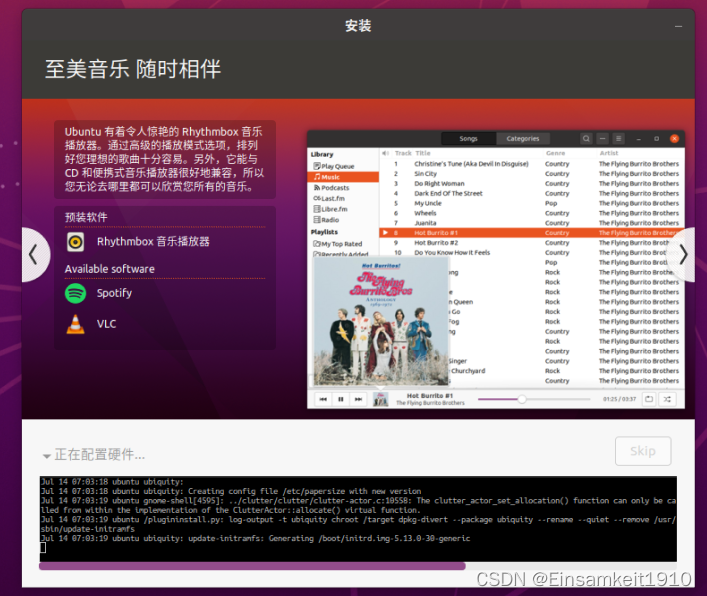The image size is (707, 596).
Task: Click the minimize-style button beside Rhythmbox search
Action: 602,138
